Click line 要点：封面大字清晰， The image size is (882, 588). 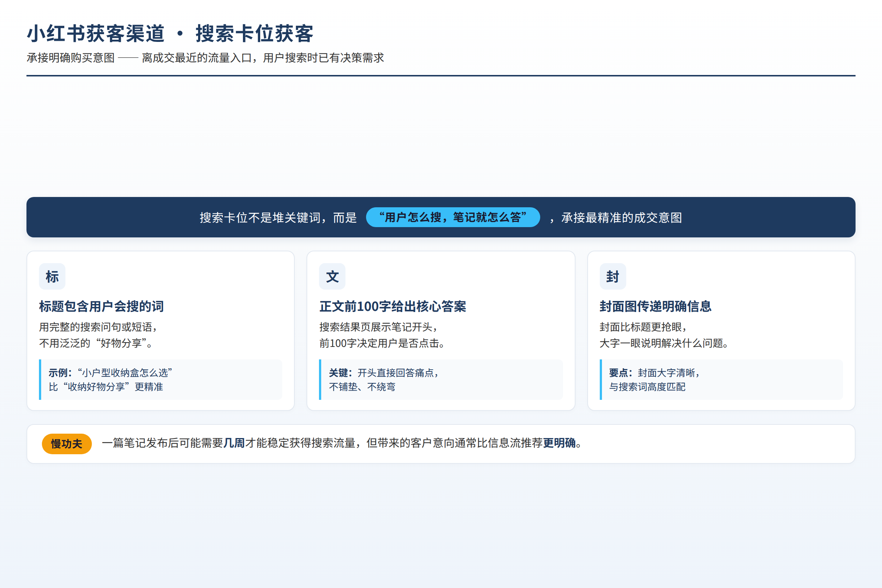(655, 373)
